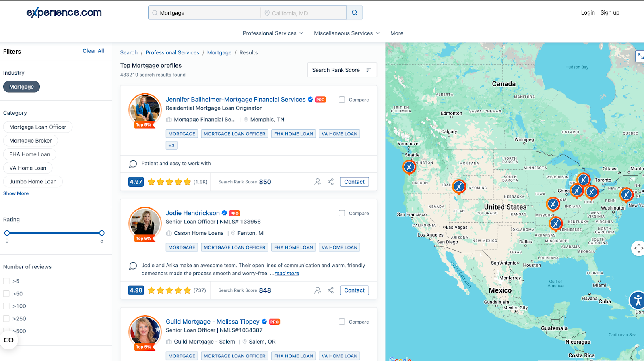The width and height of the screenshot is (644, 361).
Task: Click share icon on Jennifer Ballheimer card
Action: pos(330,182)
